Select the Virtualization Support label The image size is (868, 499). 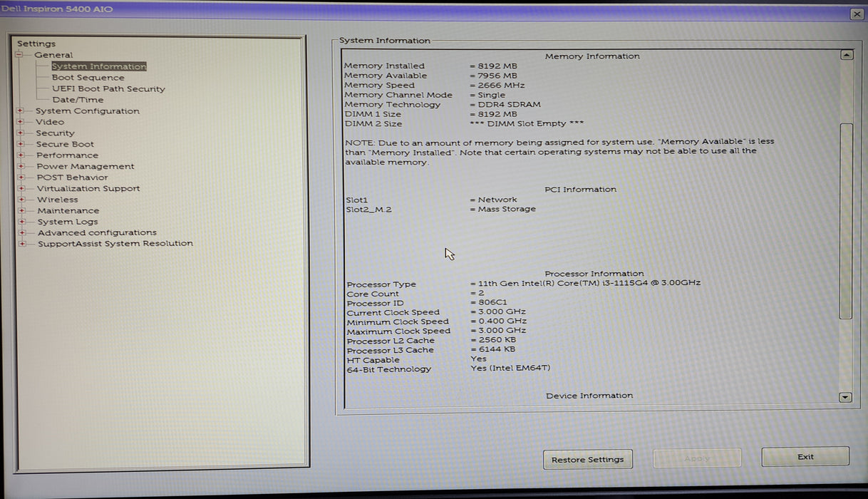click(x=88, y=188)
